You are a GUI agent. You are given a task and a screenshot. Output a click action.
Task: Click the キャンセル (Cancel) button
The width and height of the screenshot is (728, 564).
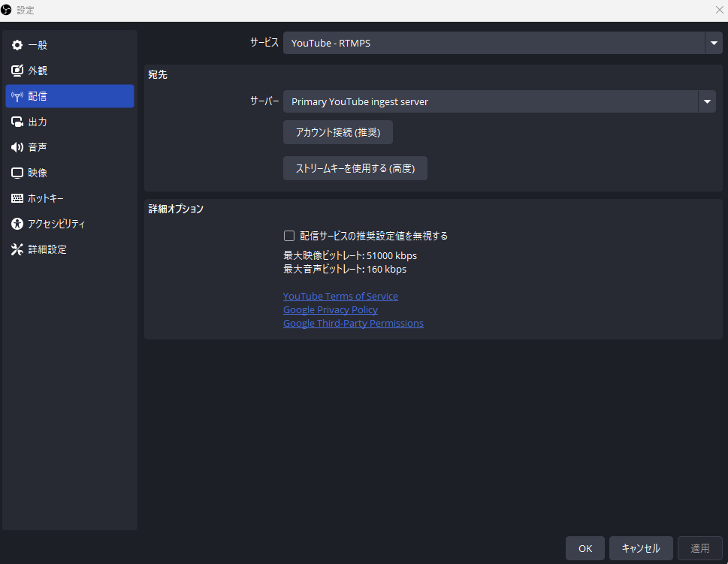(x=640, y=548)
